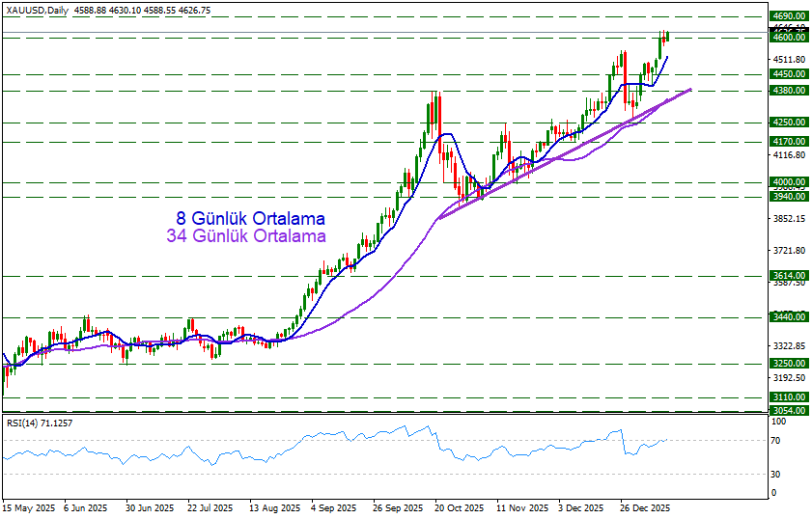812x519 pixels.
Task: Click the 3614.00 price level label
Action: (789, 276)
